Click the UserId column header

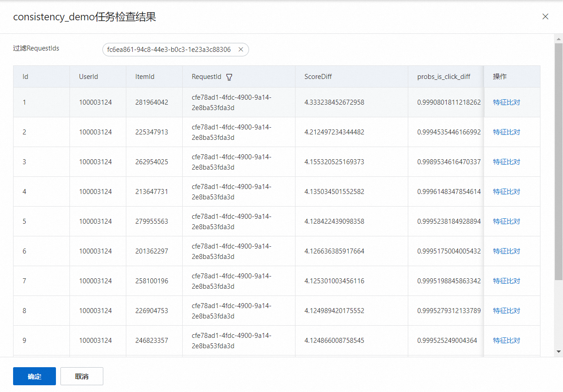[x=98, y=77]
